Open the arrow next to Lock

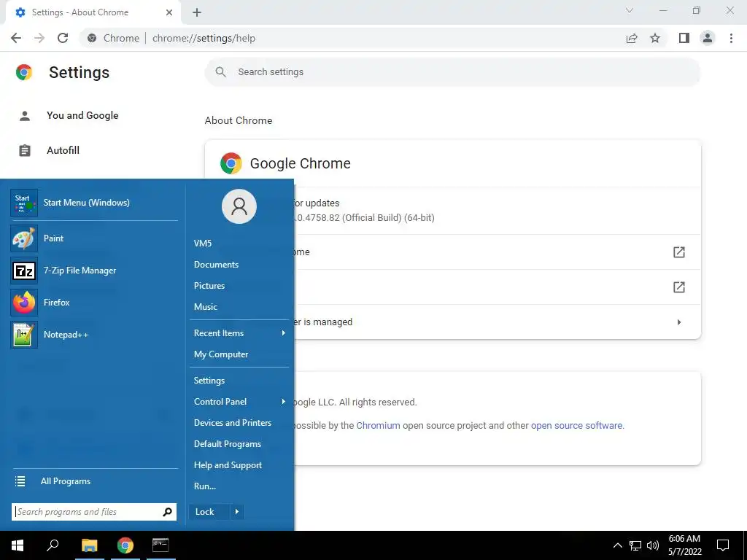point(237,512)
